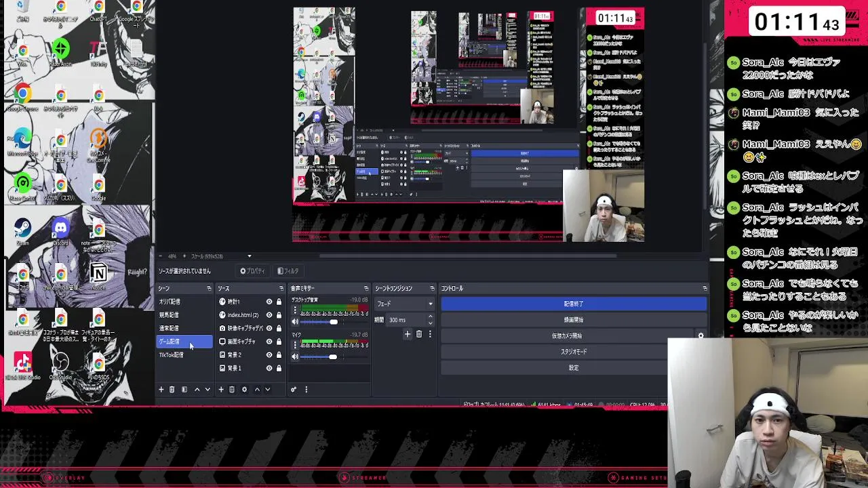Open advanced audio properties gears icon
Viewport: 868px width, 488px height.
[294, 390]
